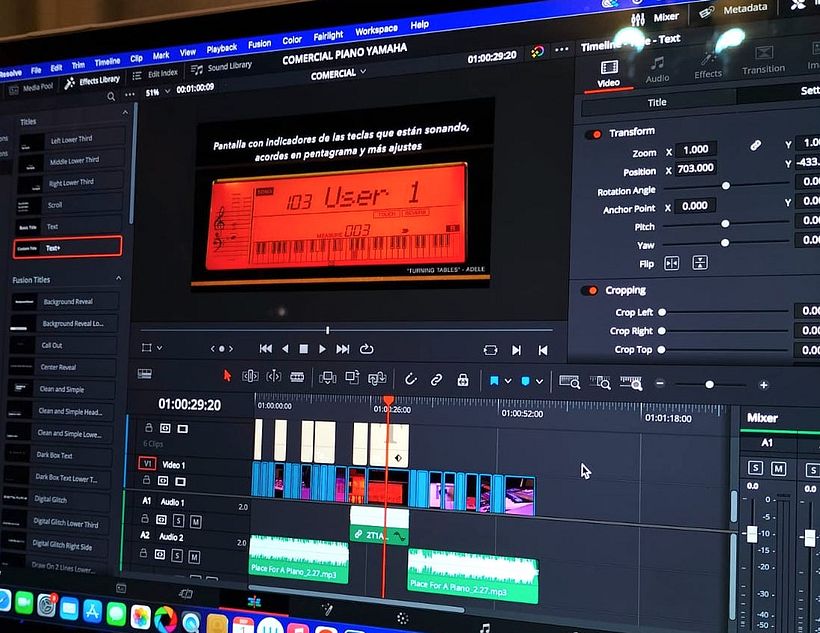This screenshot has width=820, height=633.
Task: Go to next edit point
Action: click(516, 350)
